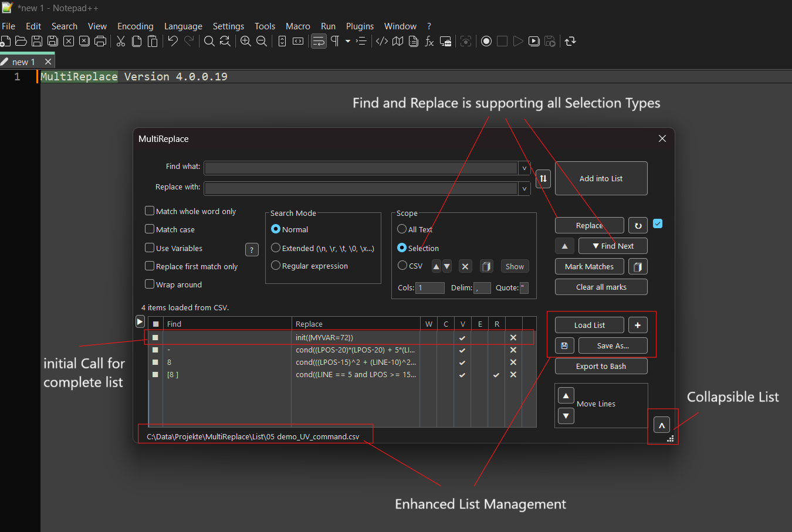
Task: Open Find via magnifier toolbar icon
Action: pyautogui.click(x=209, y=41)
